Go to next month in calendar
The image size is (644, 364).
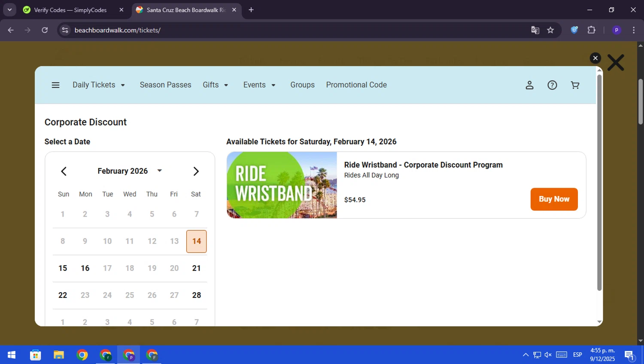(196, 171)
